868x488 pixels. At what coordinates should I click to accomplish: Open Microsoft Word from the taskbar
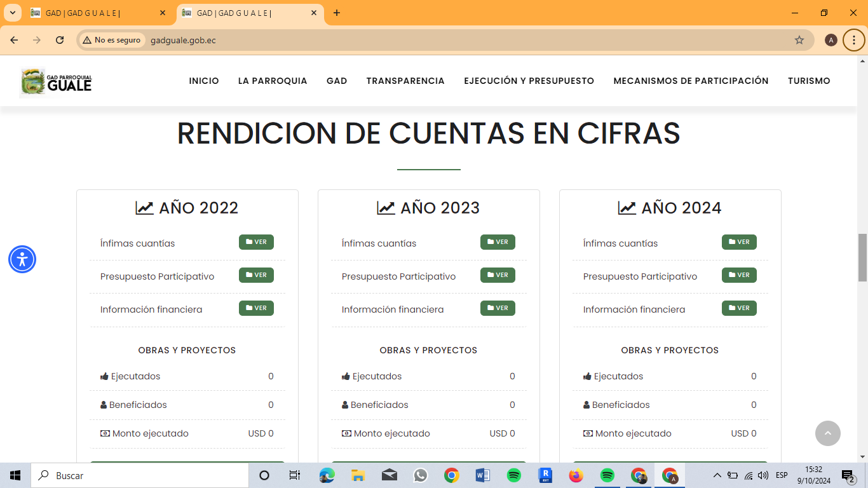point(482,475)
